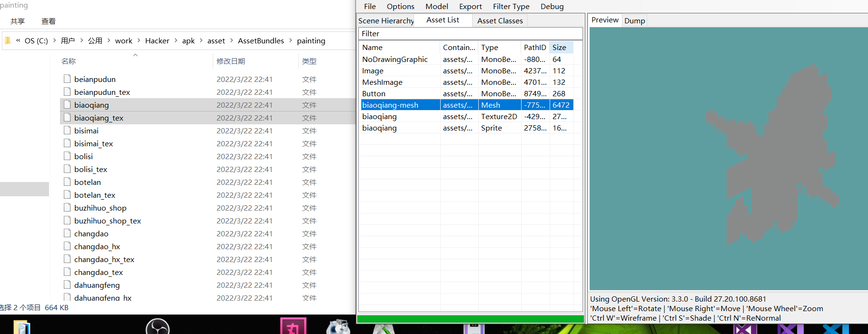Sort files by the 修改日期 column header
The width and height of the screenshot is (868, 334).
click(231, 61)
